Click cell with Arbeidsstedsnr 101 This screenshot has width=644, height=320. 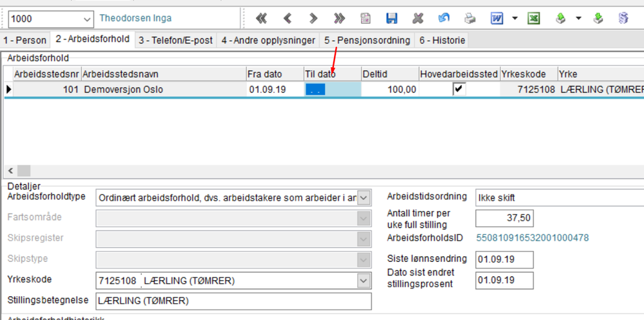coord(47,89)
